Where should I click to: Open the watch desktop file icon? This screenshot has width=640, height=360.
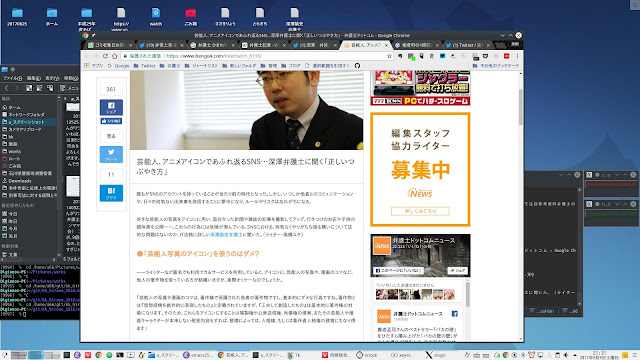[x=156, y=17]
